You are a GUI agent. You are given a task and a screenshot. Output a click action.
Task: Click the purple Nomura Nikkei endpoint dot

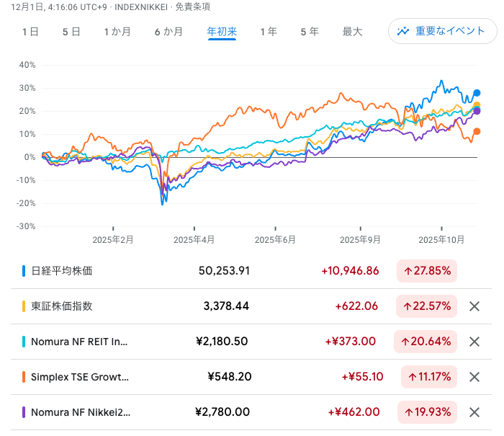(477, 111)
